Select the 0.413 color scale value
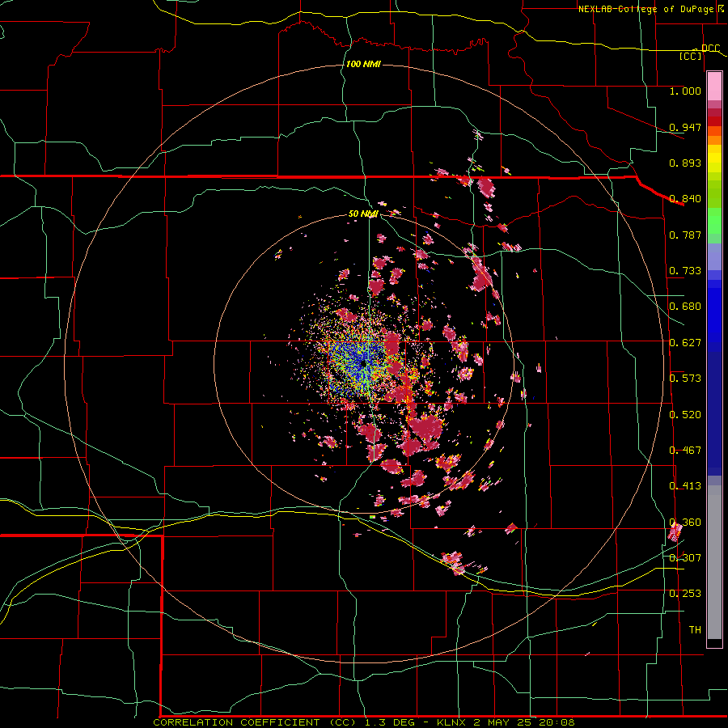This screenshot has height=728, width=728. 685,486
